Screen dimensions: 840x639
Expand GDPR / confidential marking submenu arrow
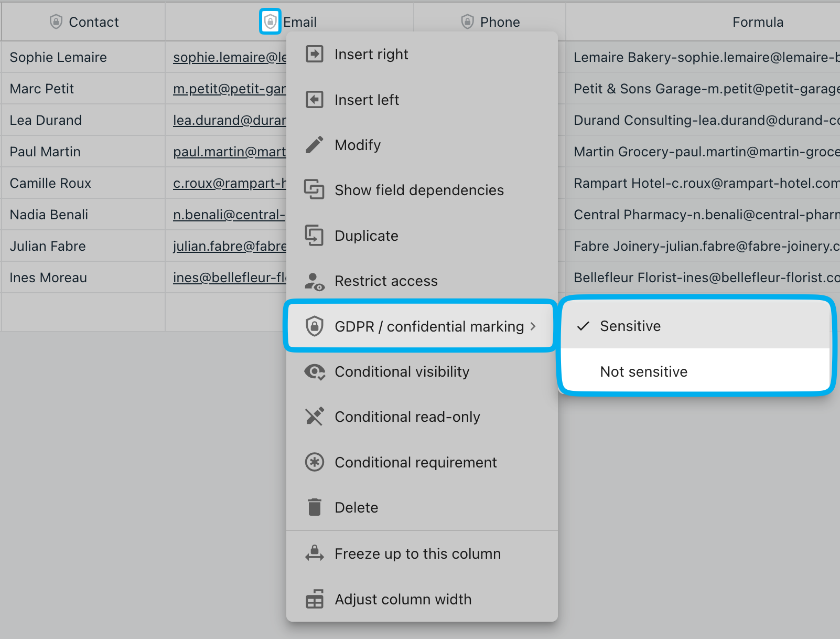click(x=533, y=326)
